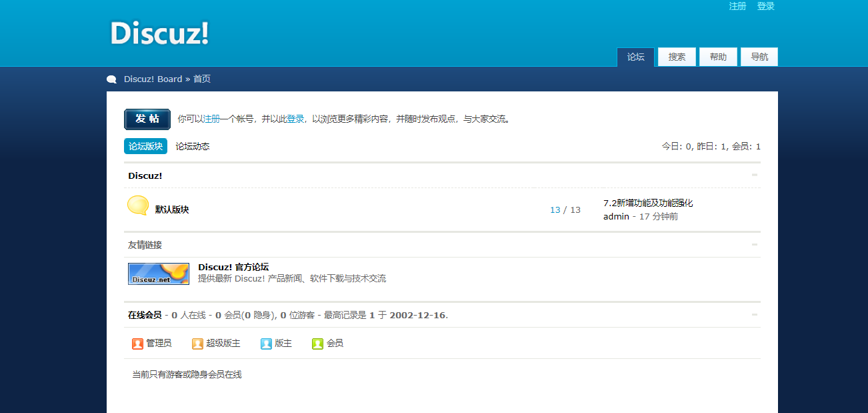Click the 友情链接 heading
This screenshot has height=413, width=868.
(145, 245)
